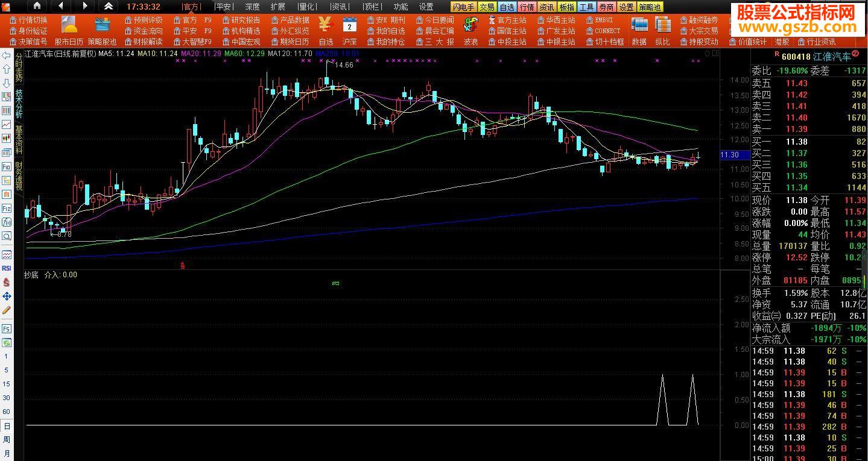Open the 大宗交易 toolbar link
The width and height of the screenshot is (868, 461).
tap(699, 31)
